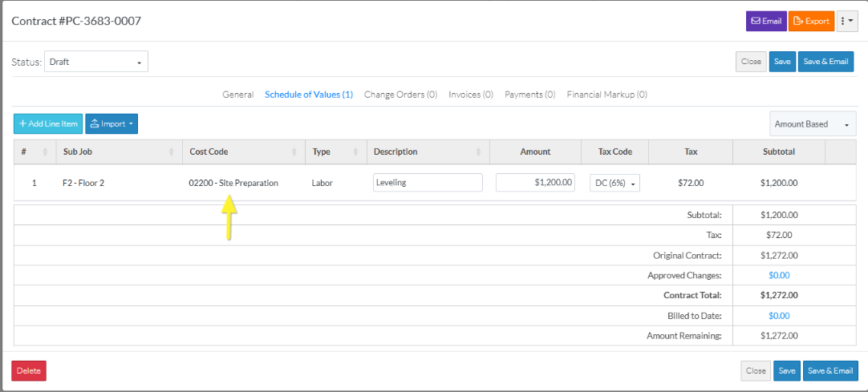This screenshot has width=868, height=392.
Task: Go to the Invoices (0) tab
Action: [x=471, y=95]
